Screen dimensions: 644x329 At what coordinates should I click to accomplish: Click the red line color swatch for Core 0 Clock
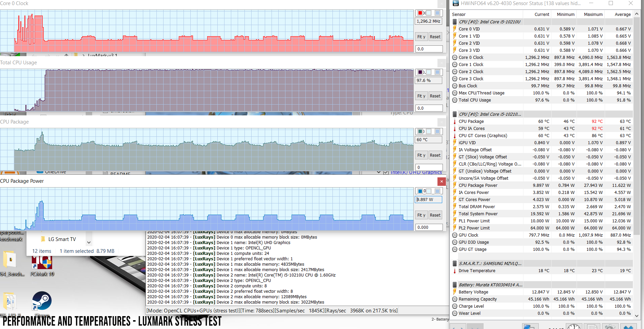(420, 13)
